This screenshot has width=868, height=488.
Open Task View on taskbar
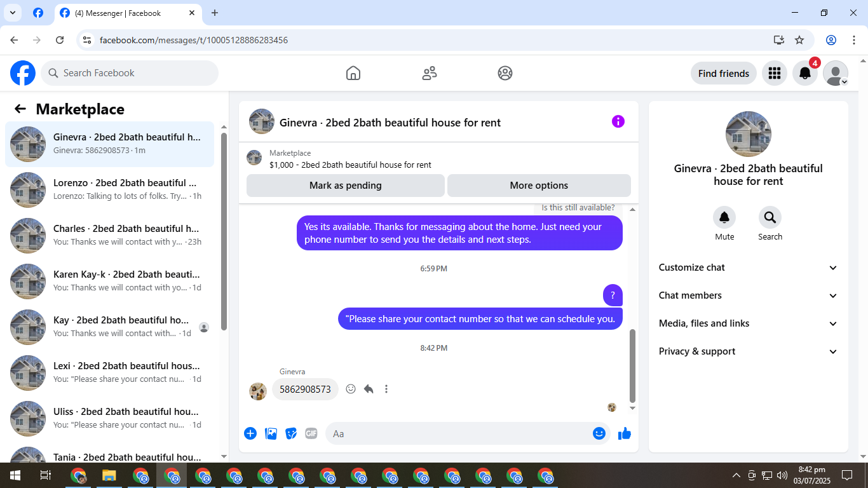46,475
